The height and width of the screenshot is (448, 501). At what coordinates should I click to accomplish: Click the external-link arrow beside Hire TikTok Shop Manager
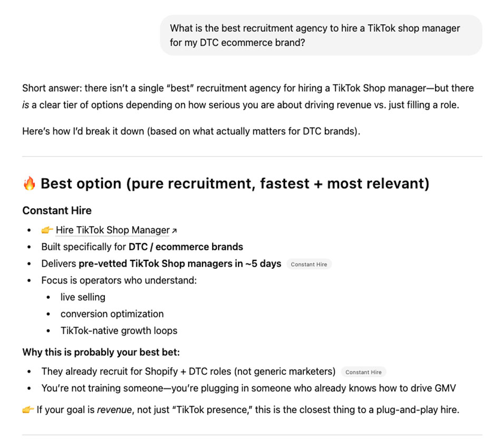click(x=175, y=231)
